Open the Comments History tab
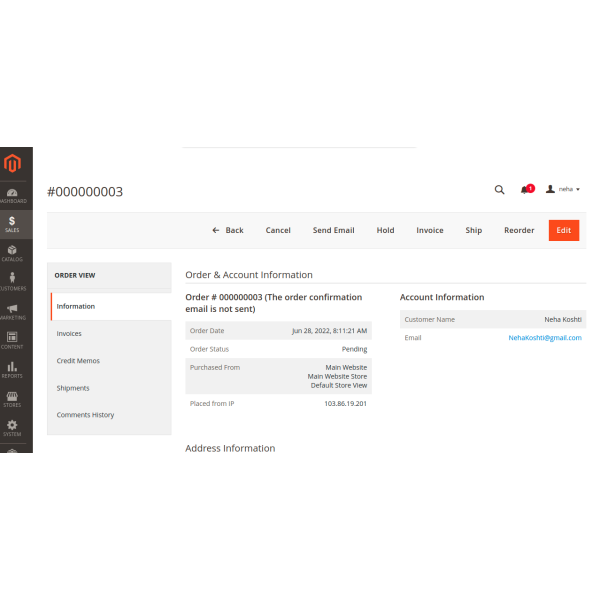This screenshot has width=600, height=600. coord(85,415)
